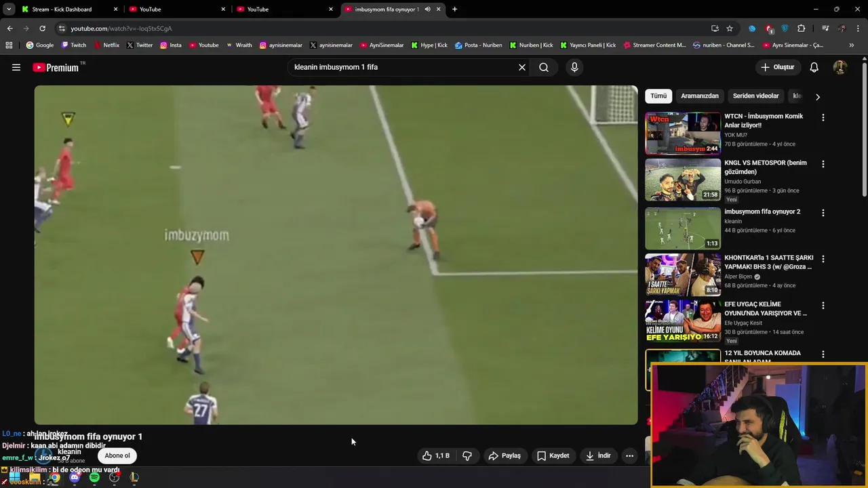Open KHONTKAR şarkı yapmak thumbnail

(682, 274)
